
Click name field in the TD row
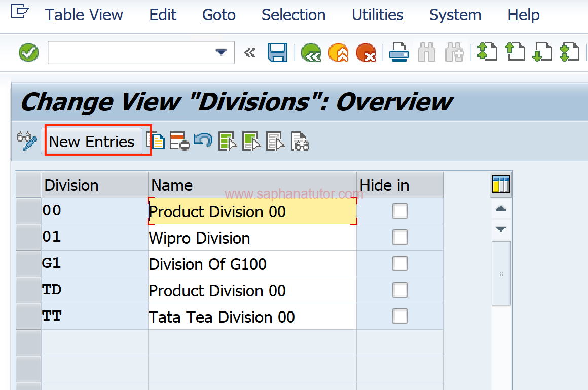click(252, 290)
